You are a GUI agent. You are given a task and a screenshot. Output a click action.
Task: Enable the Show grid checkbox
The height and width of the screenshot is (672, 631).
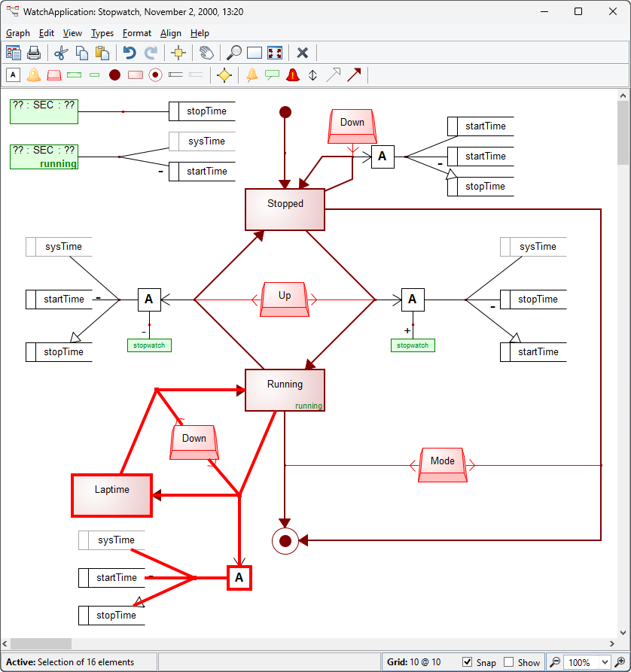pyautogui.click(x=509, y=662)
